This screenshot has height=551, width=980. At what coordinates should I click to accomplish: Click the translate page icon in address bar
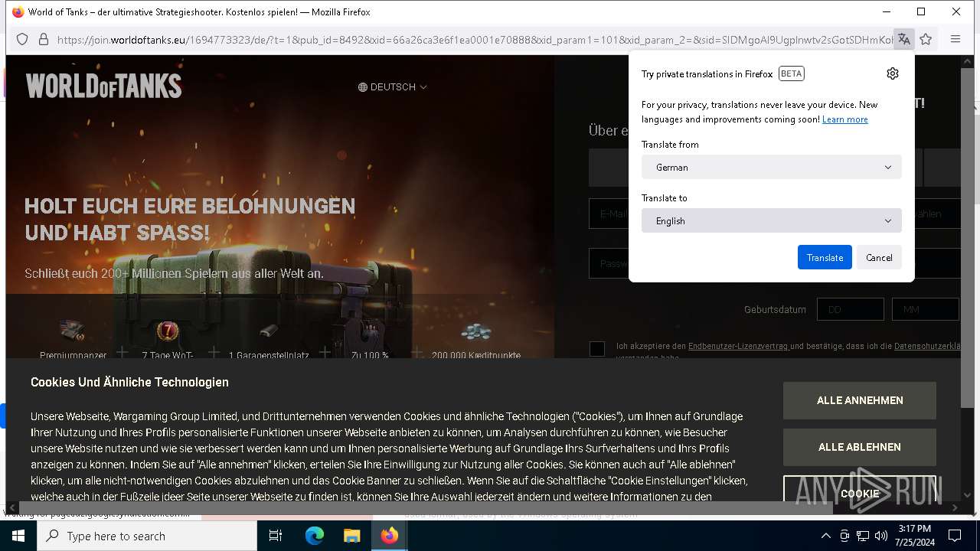point(904,39)
